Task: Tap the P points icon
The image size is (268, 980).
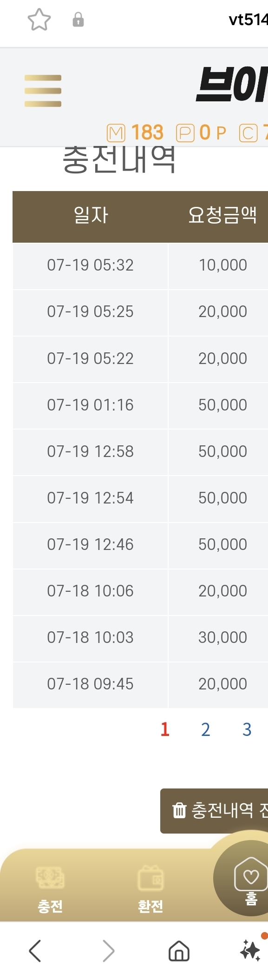Action: pyautogui.click(x=185, y=133)
